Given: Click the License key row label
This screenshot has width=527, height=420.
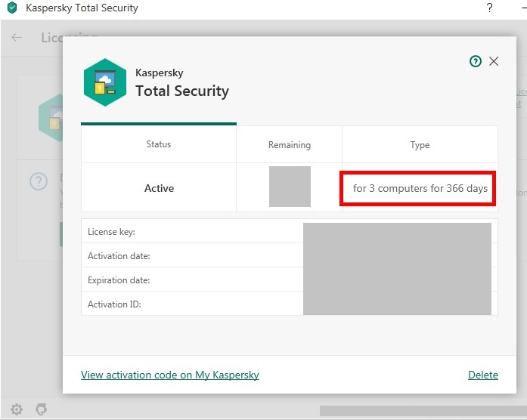Looking at the screenshot, I should pos(111,232).
